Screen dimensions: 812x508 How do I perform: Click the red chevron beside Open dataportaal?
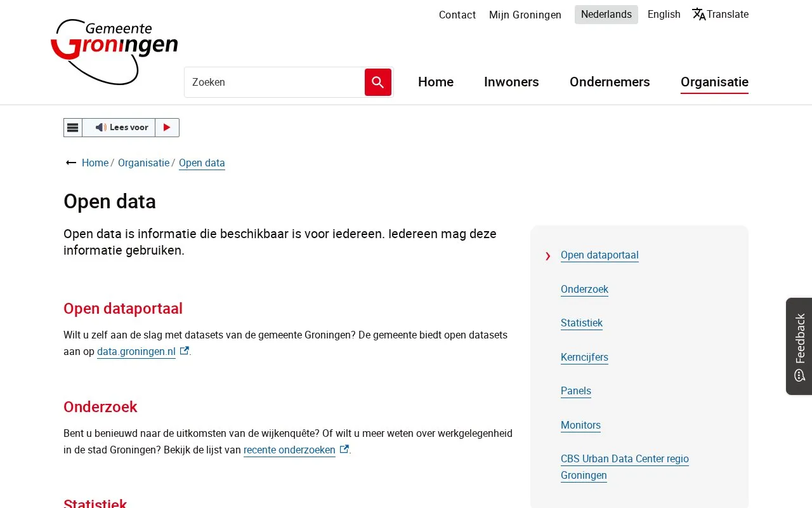coord(548,256)
